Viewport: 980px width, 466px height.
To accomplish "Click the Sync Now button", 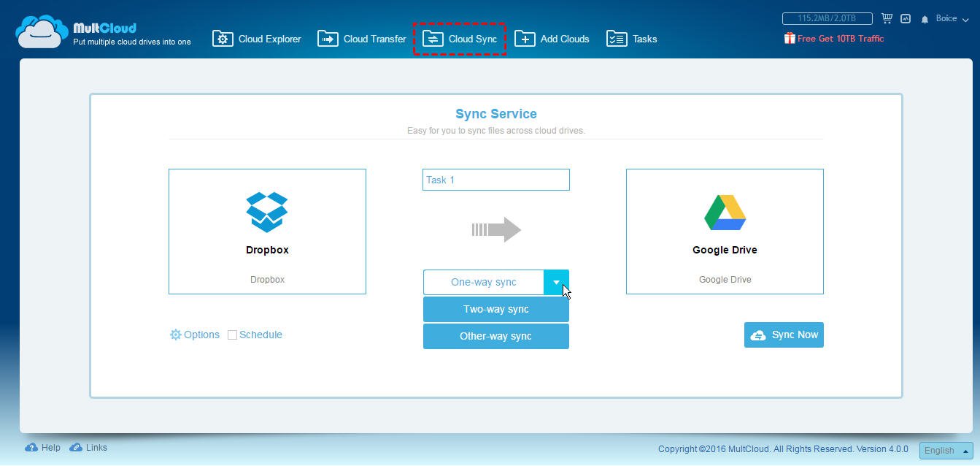I will [784, 335].
